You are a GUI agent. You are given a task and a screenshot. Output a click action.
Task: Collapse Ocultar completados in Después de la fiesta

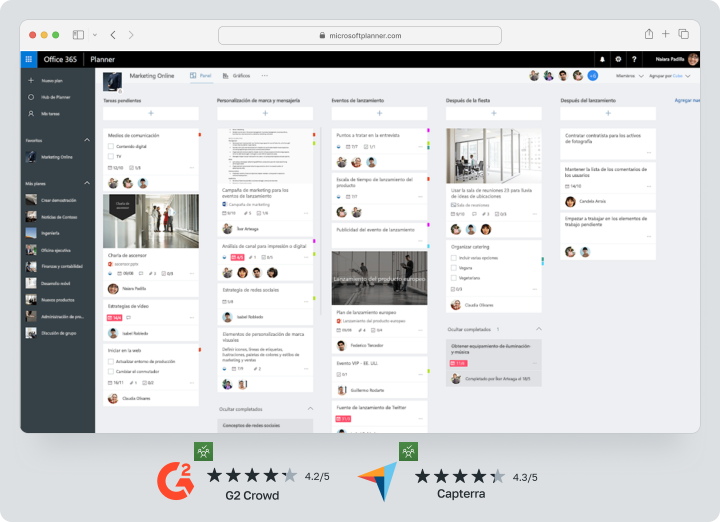(x=539, y=329)
